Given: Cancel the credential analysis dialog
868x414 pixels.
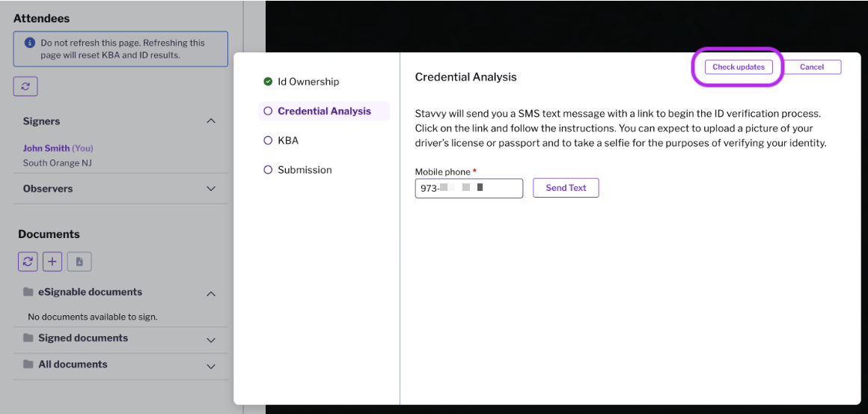Looking at the screenshot, I should pyautogui.click(x=812, y=67).
